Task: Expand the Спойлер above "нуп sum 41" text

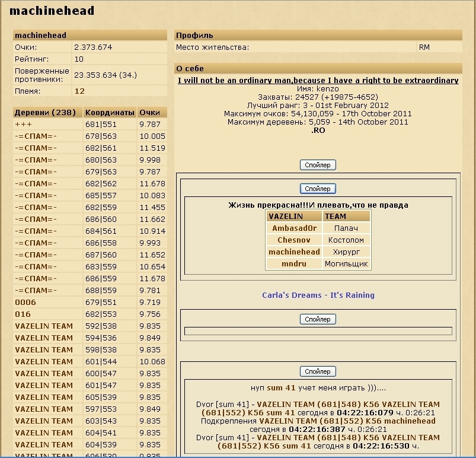Action: click(318, 371)
